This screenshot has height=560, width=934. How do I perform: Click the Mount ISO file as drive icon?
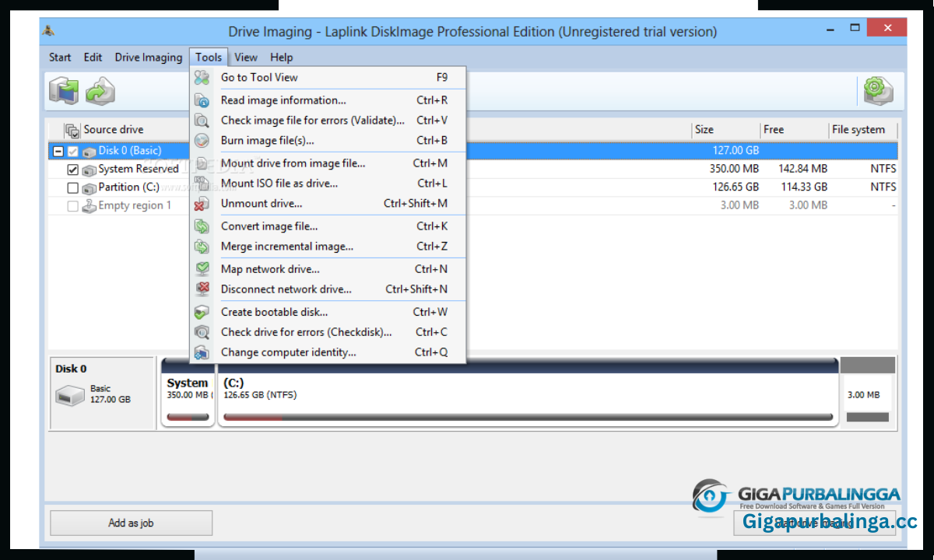click(x=202, y=184)
